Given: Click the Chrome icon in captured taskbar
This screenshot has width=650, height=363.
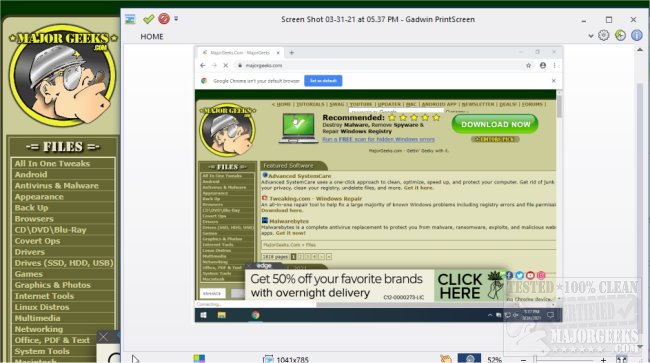Looking at the screenshot, I should pyautogui.click(x=255, y=315).
